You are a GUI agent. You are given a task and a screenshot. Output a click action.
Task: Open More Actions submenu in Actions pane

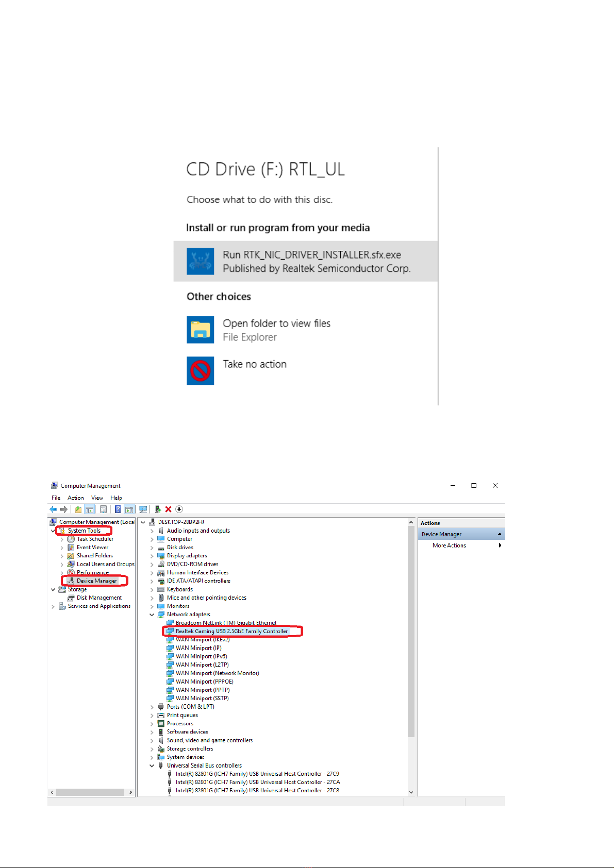point(461,545)
